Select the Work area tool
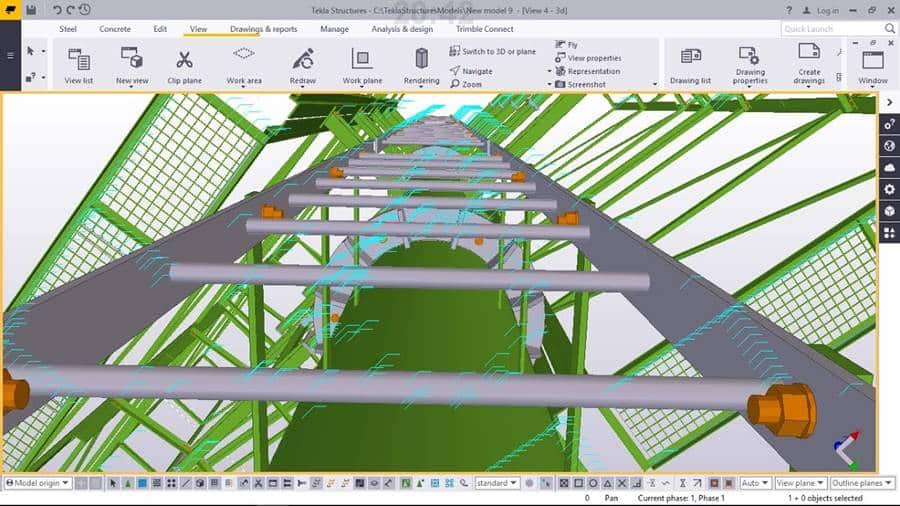This screenshot has width=900, height=506. (x=244, y=64)
